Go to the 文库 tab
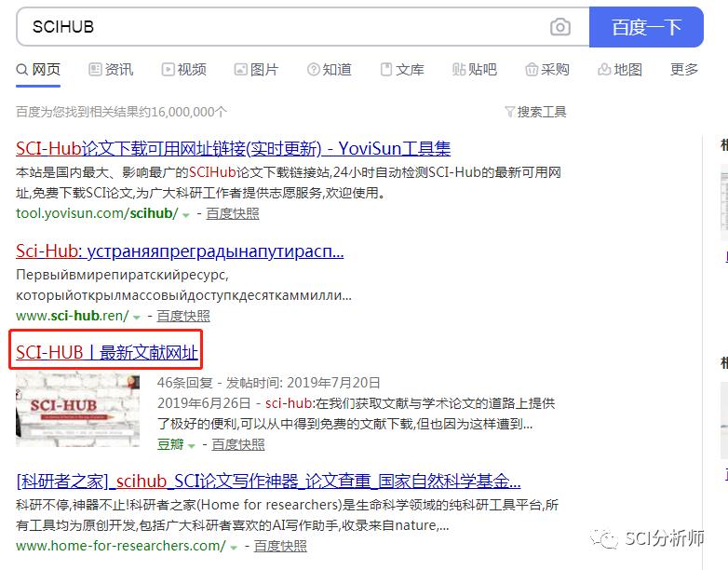The width and height of the screenshot is (728, 570). tap(402, 70)
